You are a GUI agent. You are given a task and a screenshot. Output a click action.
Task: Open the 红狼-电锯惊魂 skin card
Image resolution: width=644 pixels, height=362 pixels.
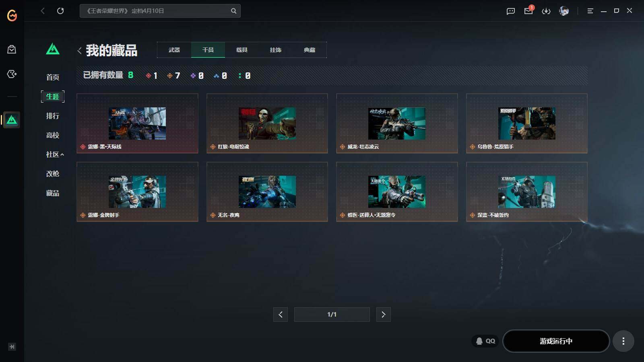point(267,123)
